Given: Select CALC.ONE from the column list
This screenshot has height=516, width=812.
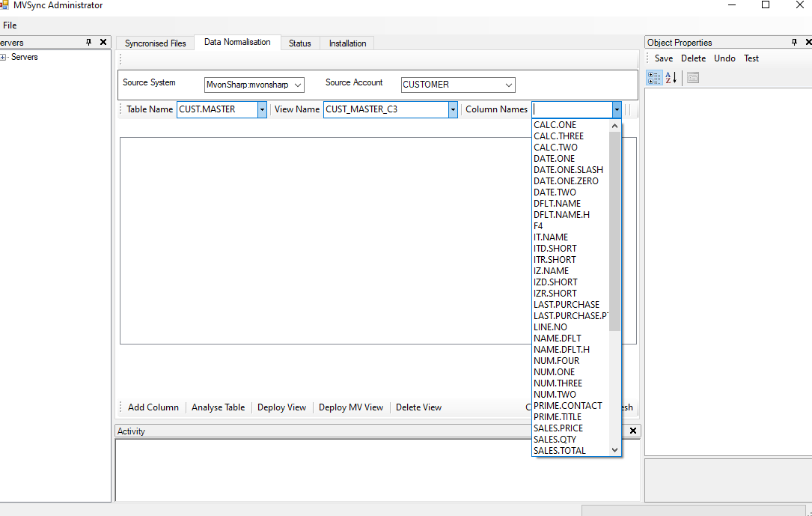Looking at the screenshot, I should pyautogui.click(x=571, y=125).
